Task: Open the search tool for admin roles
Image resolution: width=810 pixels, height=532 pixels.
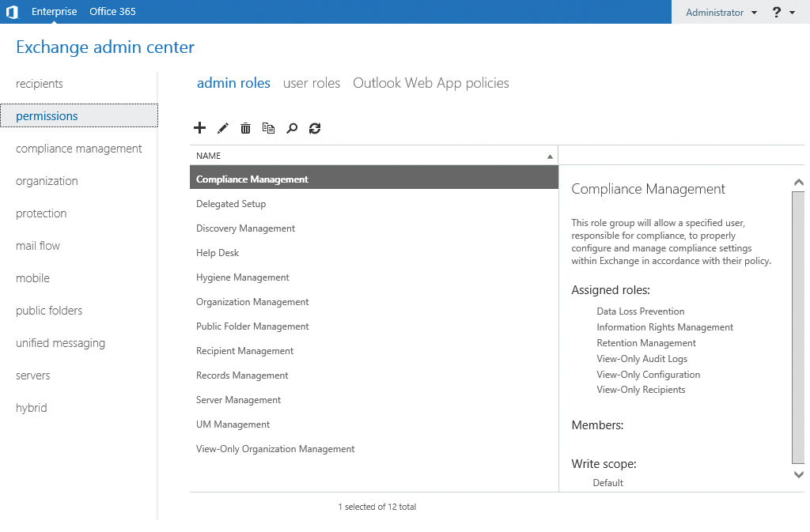Action: click(291, 127)
